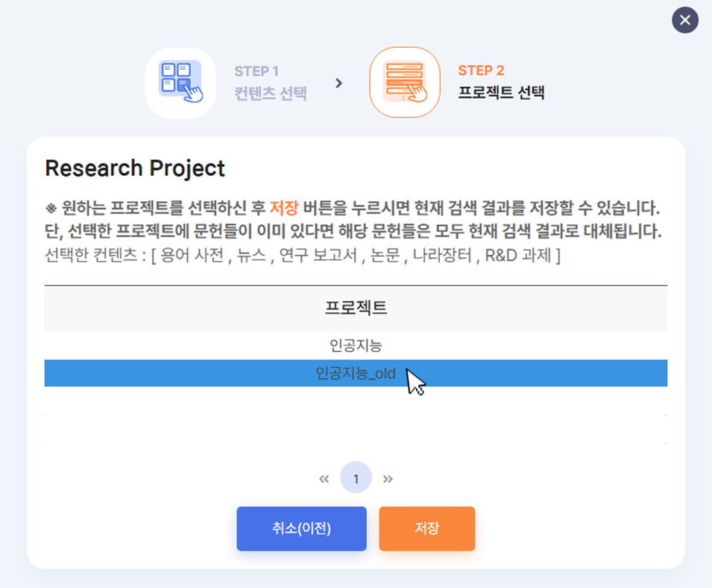This screenshot has width=712, height=588.
Task: Click the '프로젝트' column header
Action: click(356, 309)
